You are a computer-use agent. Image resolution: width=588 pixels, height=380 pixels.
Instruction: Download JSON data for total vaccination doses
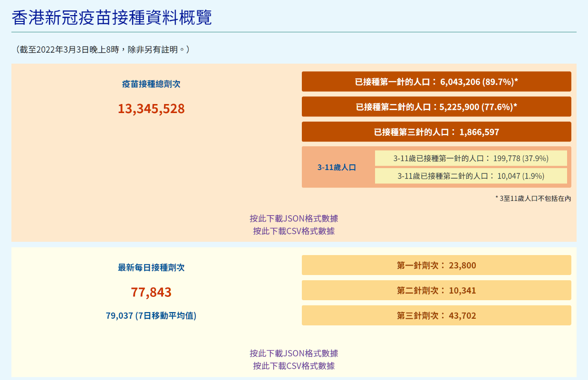coord(294,218)
